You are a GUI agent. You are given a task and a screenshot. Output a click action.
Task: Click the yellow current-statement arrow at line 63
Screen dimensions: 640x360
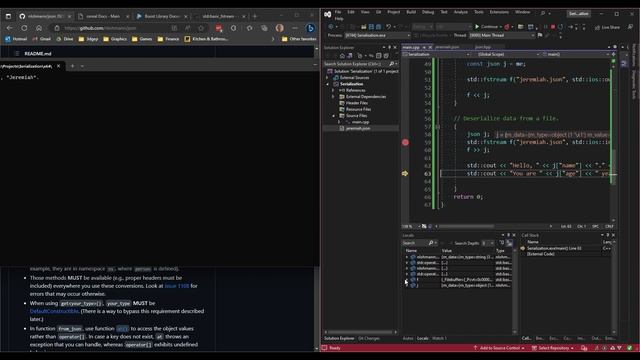pyautogui.click(x=405, y=173)
